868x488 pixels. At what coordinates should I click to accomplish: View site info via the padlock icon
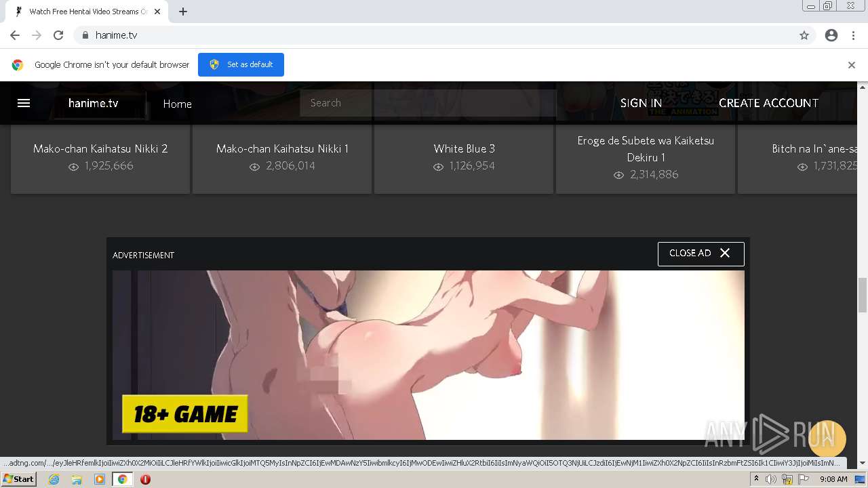coord(85,35)
